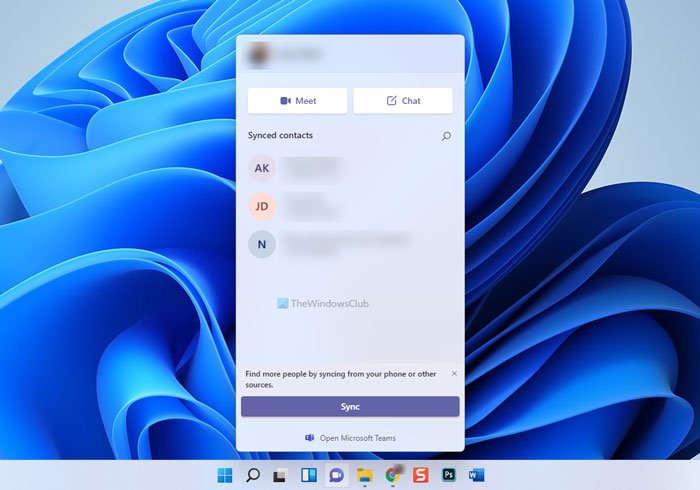
Task: Launch the orange S app on taskbar
Action: pyautogui.click(x=421, y=475)
